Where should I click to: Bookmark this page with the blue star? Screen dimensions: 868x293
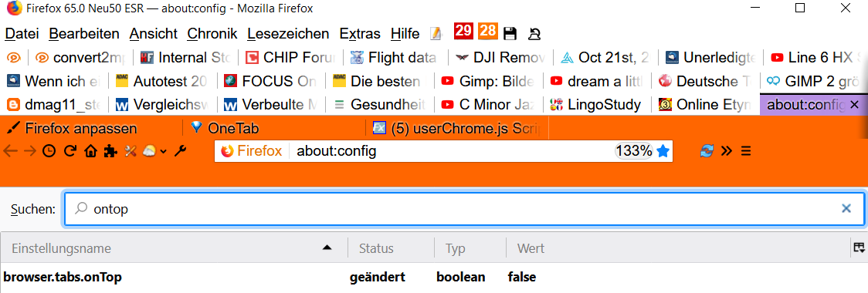coord(663,151)
